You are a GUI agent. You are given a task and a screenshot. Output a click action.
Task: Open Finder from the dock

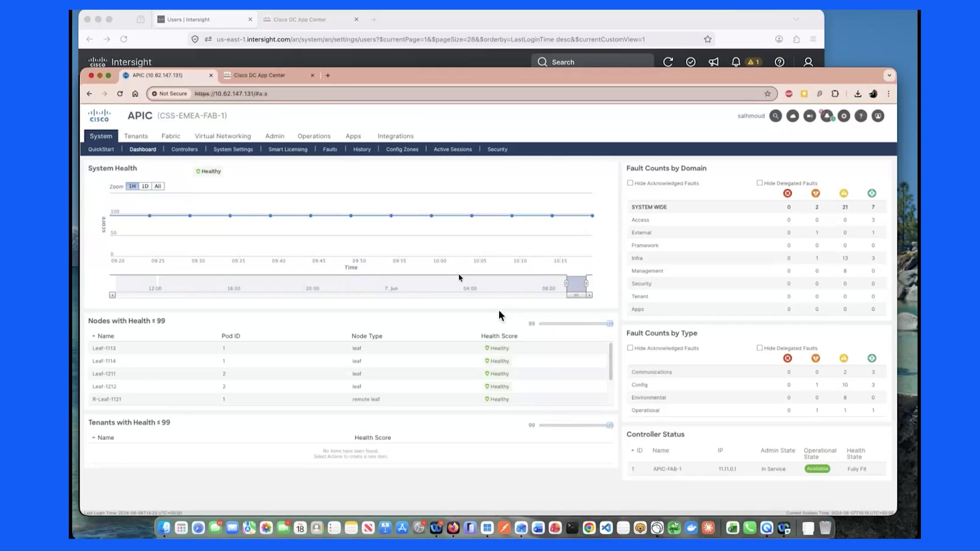(x=164, y=528)
